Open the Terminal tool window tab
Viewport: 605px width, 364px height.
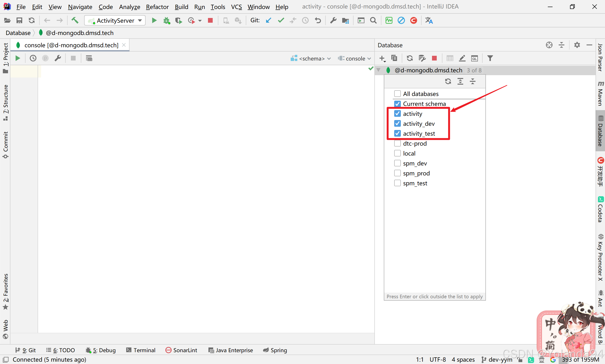141,350
